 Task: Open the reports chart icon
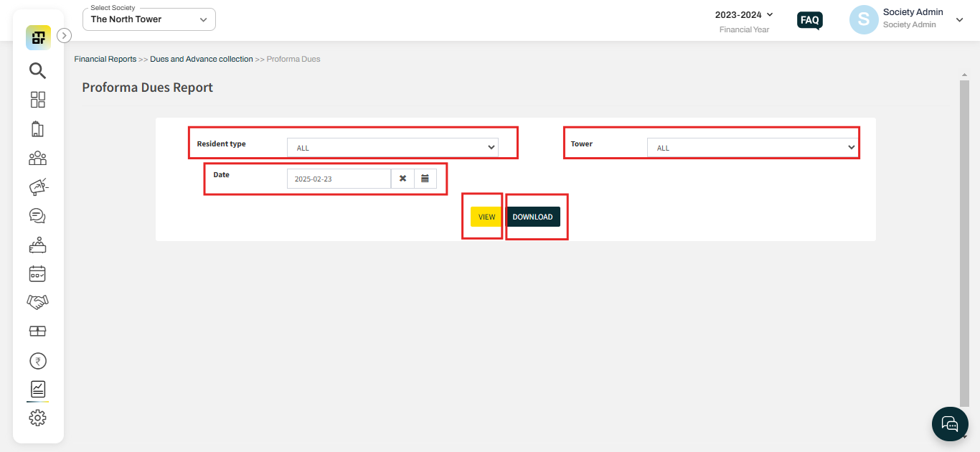37,389
